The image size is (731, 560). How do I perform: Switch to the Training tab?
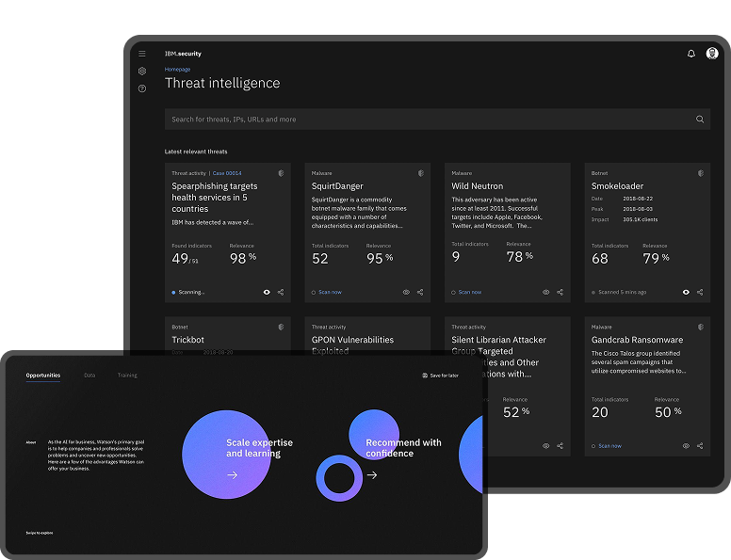127,376
